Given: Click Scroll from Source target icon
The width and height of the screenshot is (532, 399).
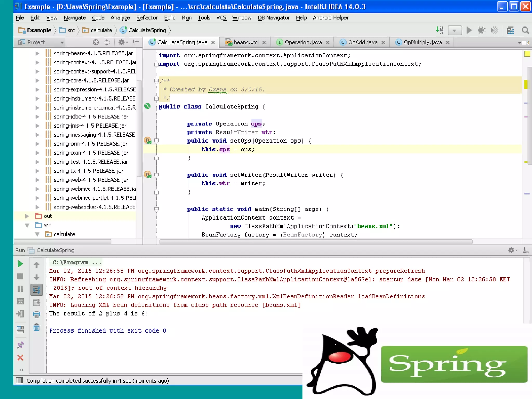Looking at the screenshot, I should pyautogui.click(x=96, y=42).
